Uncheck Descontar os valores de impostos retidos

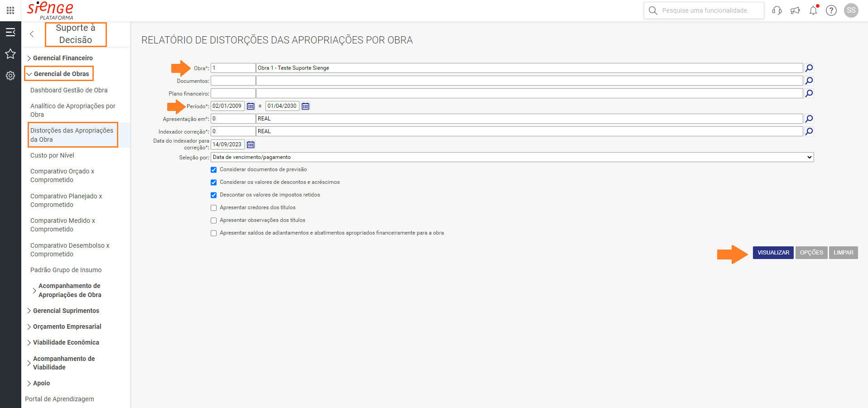click(213, 195)
